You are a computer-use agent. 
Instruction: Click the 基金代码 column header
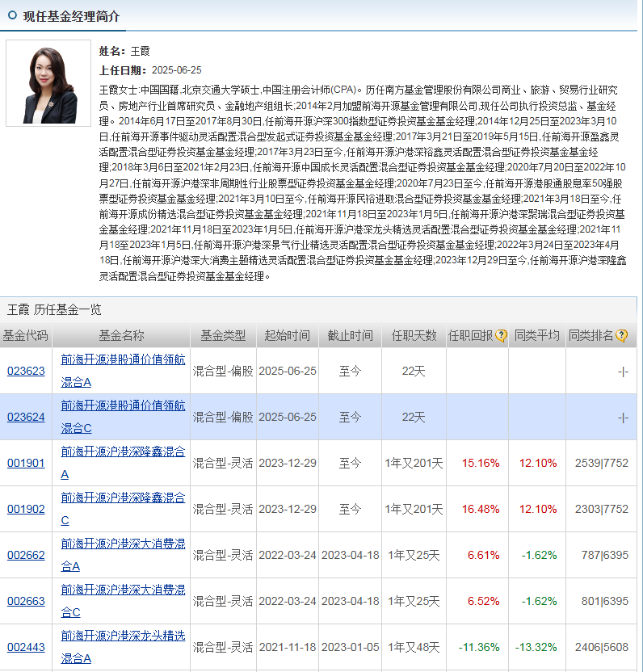click(26, 335)
